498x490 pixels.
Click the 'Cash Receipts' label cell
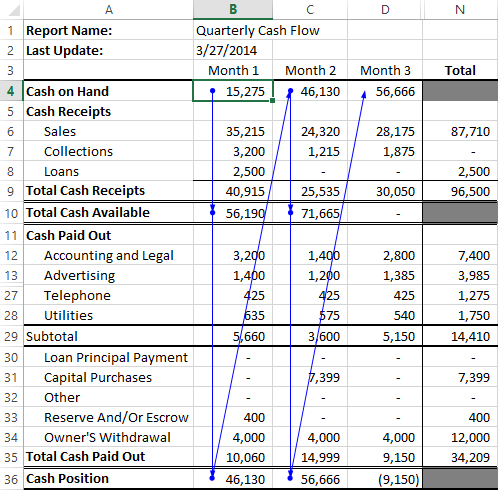pyautogui.click(x=108, y=111)
